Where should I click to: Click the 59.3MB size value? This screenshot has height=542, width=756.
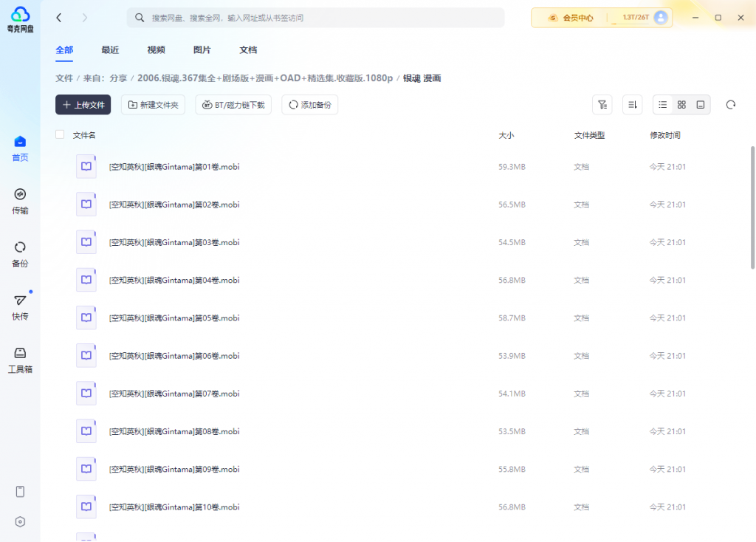(512, 167)
